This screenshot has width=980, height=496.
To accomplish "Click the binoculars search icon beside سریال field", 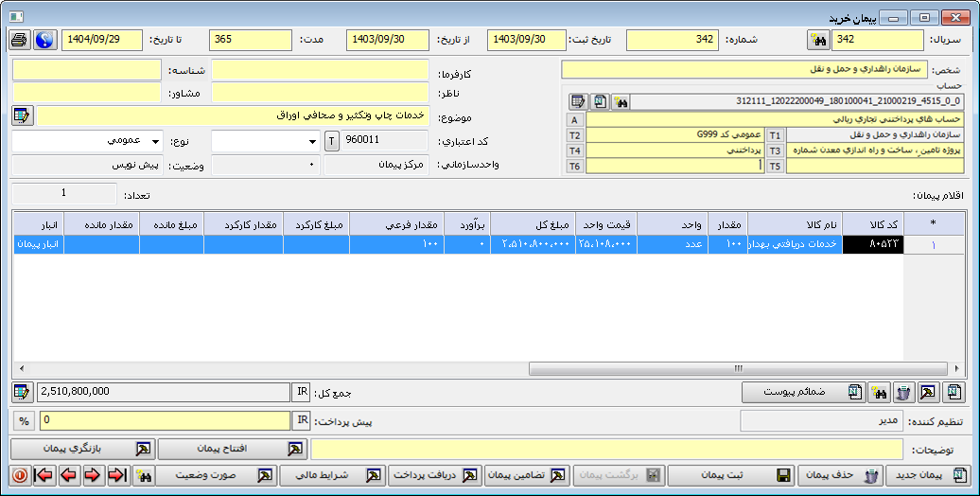I will pyautogui.click(x=817, y=40).
